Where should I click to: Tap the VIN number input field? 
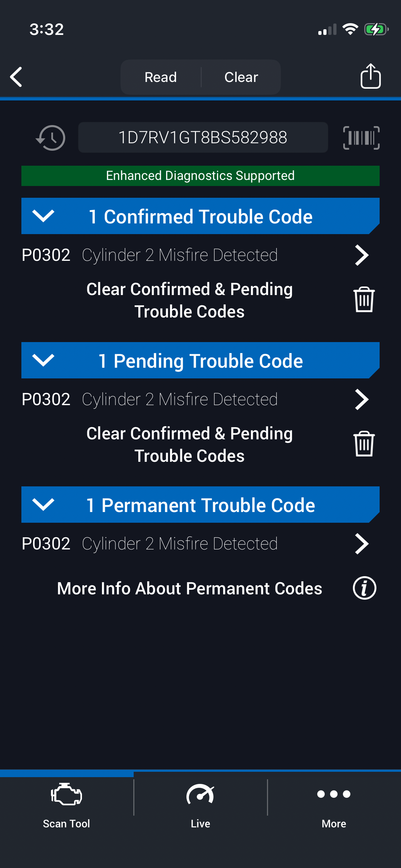[x=203, y=138]
